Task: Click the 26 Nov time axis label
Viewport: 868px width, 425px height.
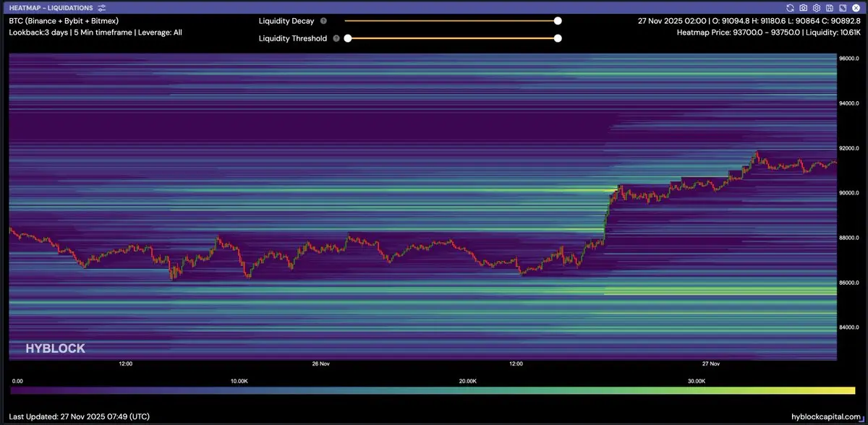Action: 320,364
